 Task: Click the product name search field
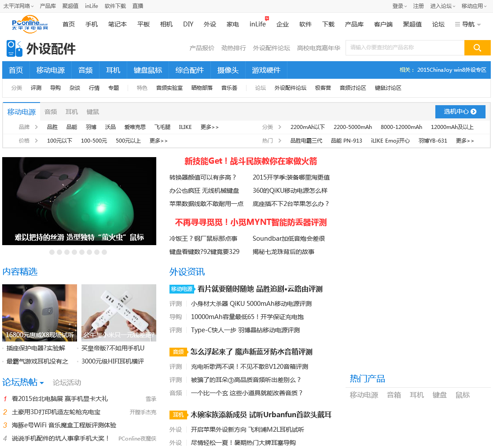405,48
